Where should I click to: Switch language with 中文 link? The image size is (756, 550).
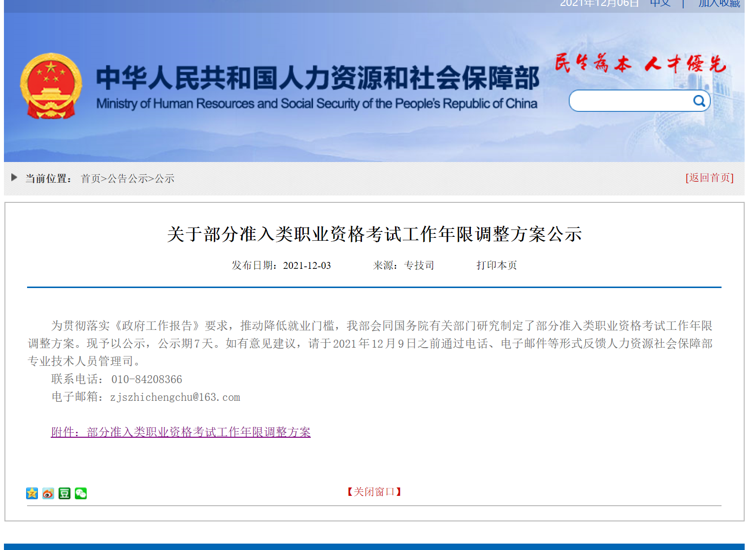pyautogui.click(x=660, y=4)
